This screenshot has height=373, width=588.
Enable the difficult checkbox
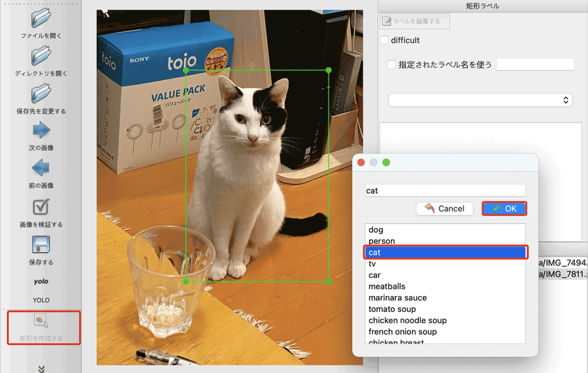(x=384, y=40)
